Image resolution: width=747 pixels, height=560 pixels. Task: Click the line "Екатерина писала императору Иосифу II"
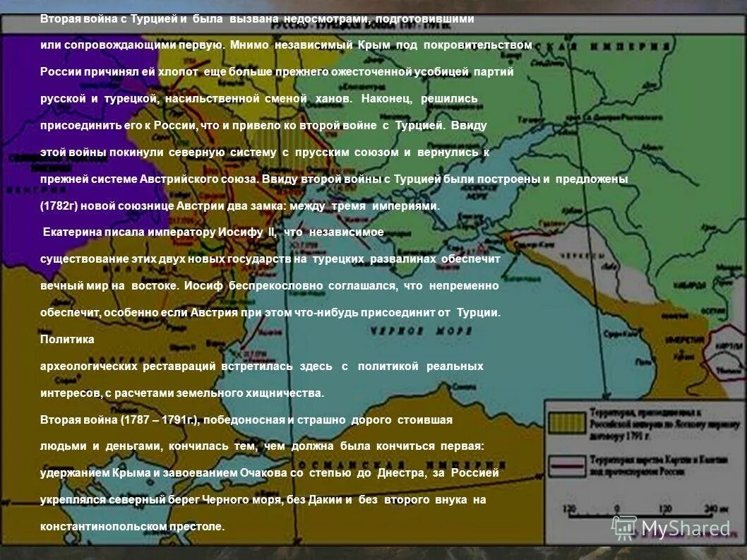[x=213, y=232]
